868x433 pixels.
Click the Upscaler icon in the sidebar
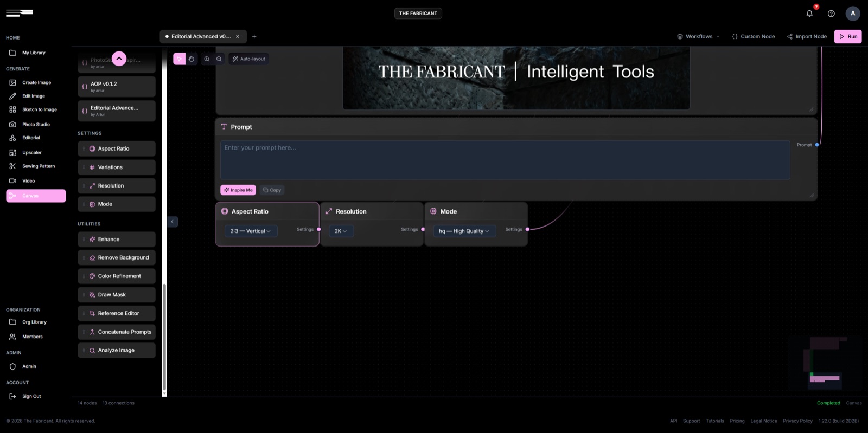click(x=12, y=153)
